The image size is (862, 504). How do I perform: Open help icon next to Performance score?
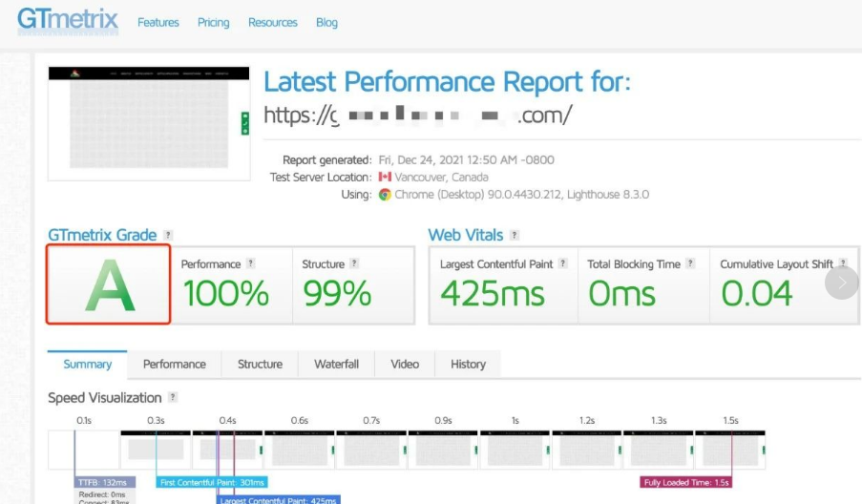[x=251, y=263]
